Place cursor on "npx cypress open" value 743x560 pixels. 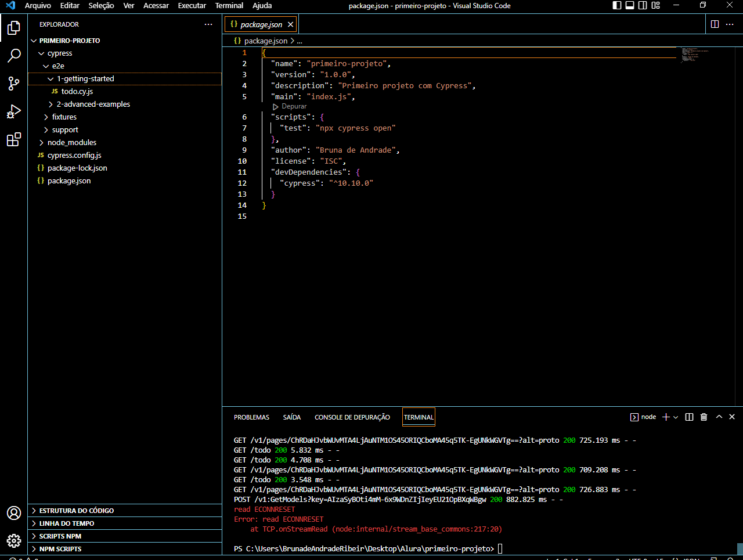(x=355, y=128)
